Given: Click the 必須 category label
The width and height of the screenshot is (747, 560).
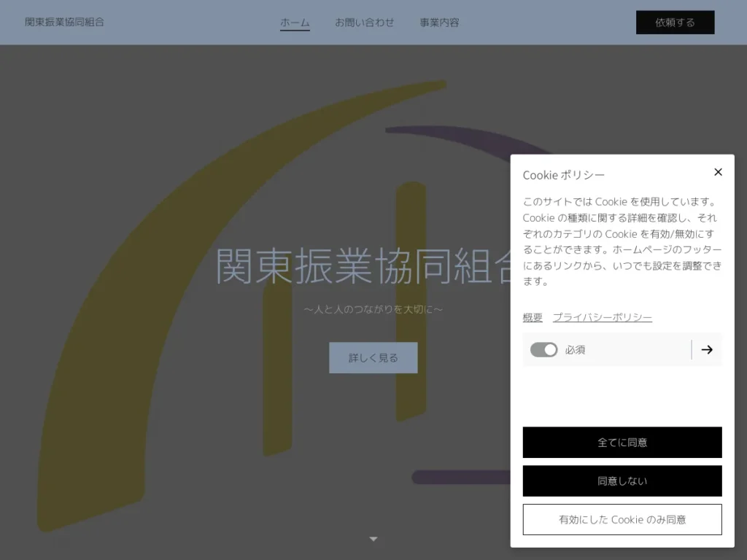Looking at the screenshot, I should coord(575,350).
